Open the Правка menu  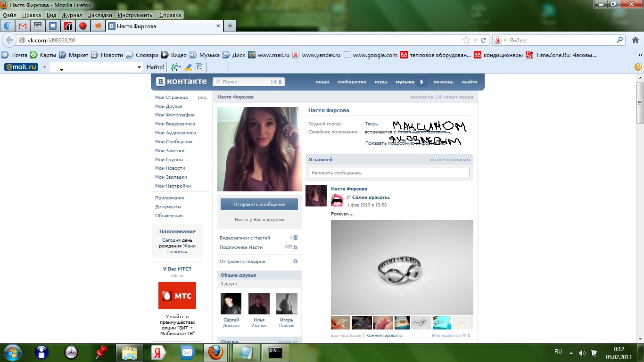click(32, 15)
